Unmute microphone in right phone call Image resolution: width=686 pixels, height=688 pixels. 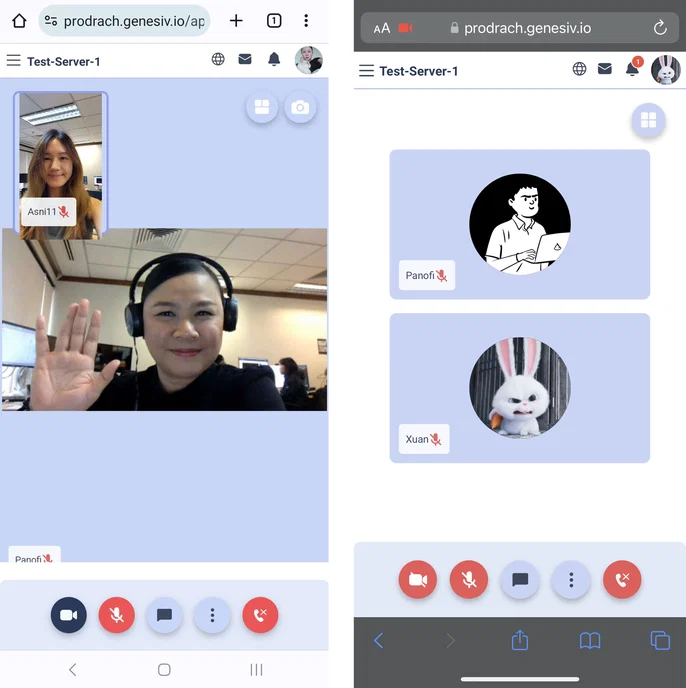(x=469, y=580)
